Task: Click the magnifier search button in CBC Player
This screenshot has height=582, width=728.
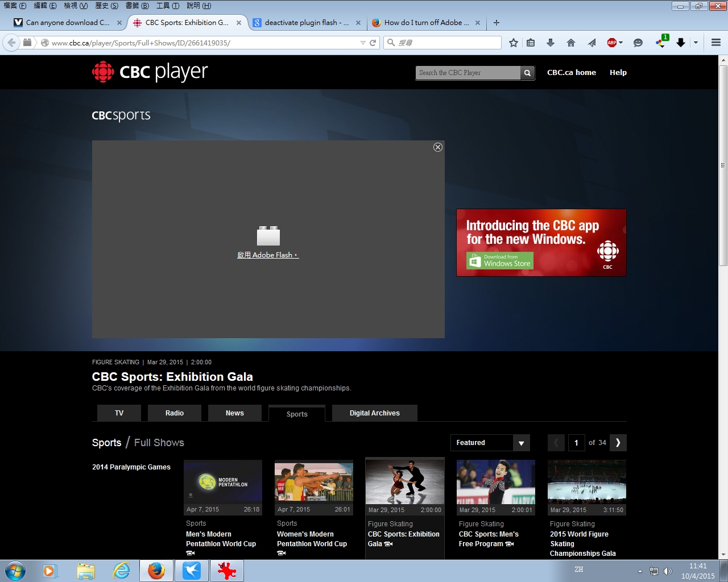Action: click(x=527, y=73)
